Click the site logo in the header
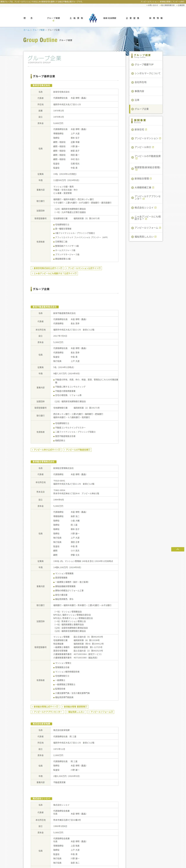 pos(93,18)
